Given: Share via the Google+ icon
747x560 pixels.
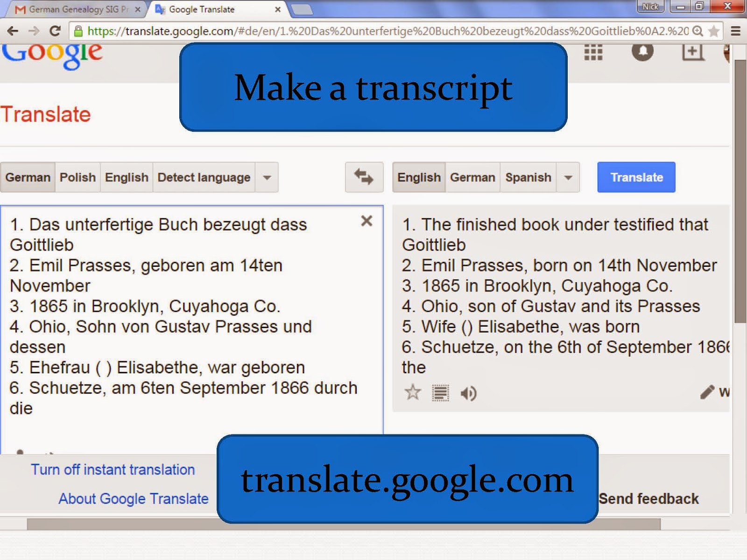Looking at the screenshot, I should [x=692, y=52].
